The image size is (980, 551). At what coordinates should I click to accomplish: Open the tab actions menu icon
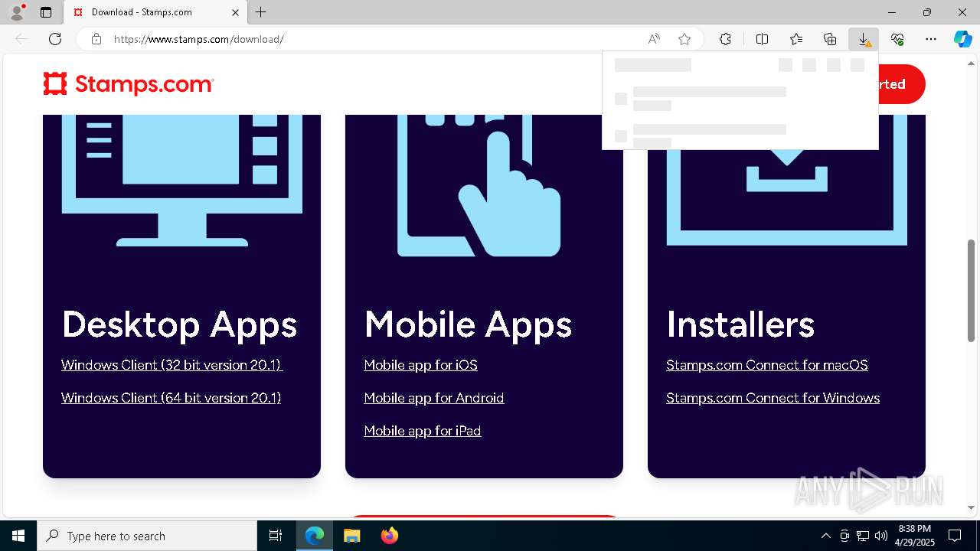click(x=46, y=12)
